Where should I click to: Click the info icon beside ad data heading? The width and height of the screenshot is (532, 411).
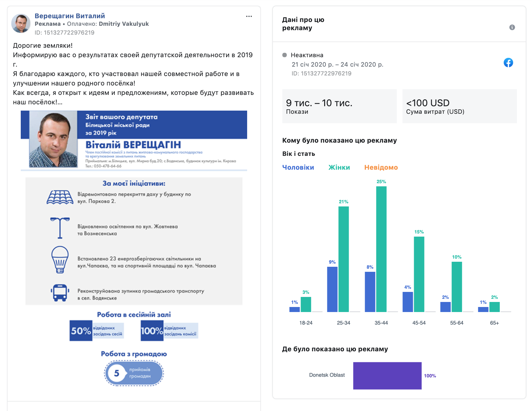512,27
